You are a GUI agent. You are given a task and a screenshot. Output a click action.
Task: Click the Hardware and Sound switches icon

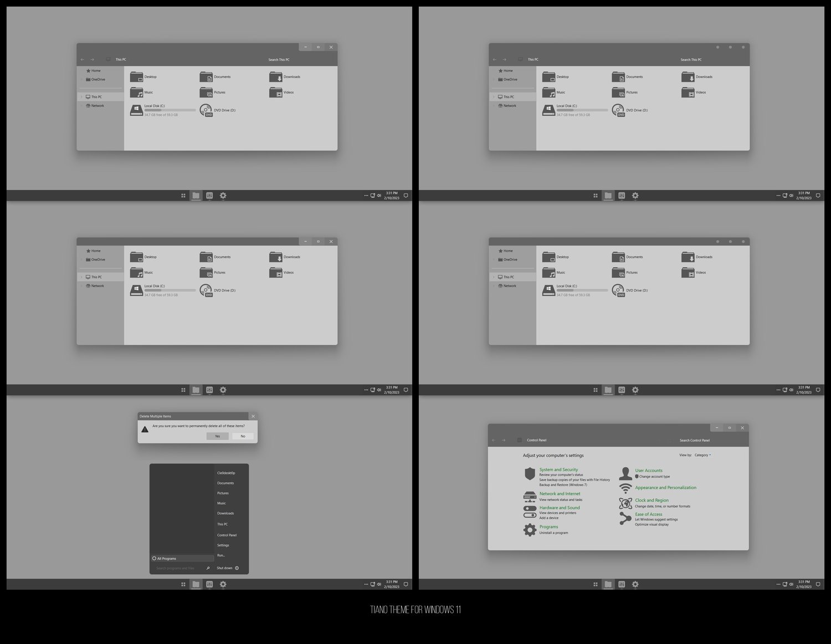(x=530, y=511)
